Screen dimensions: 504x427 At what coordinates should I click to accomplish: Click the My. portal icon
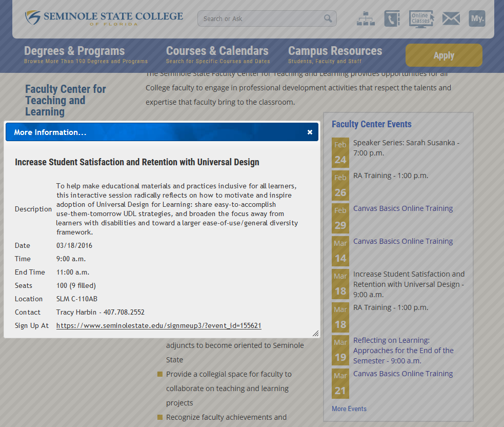coord(477,19)
